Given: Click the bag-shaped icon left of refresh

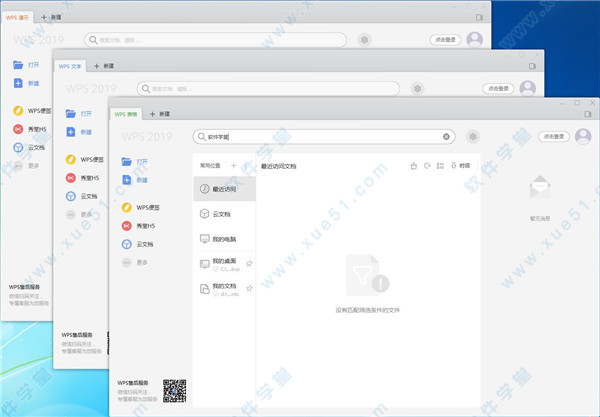Looking at the screenshot, I should coord(414,166).
